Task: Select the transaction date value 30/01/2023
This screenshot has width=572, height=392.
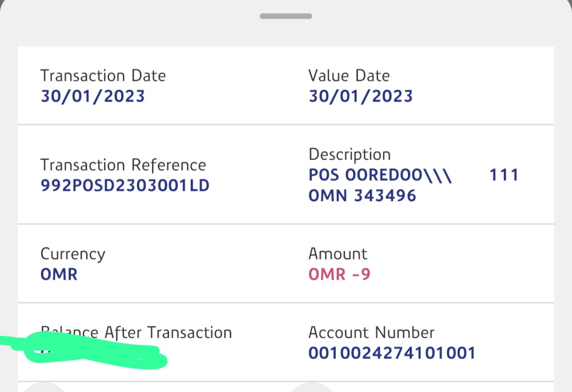Action: pyautogui.click(x=93, y=97)
